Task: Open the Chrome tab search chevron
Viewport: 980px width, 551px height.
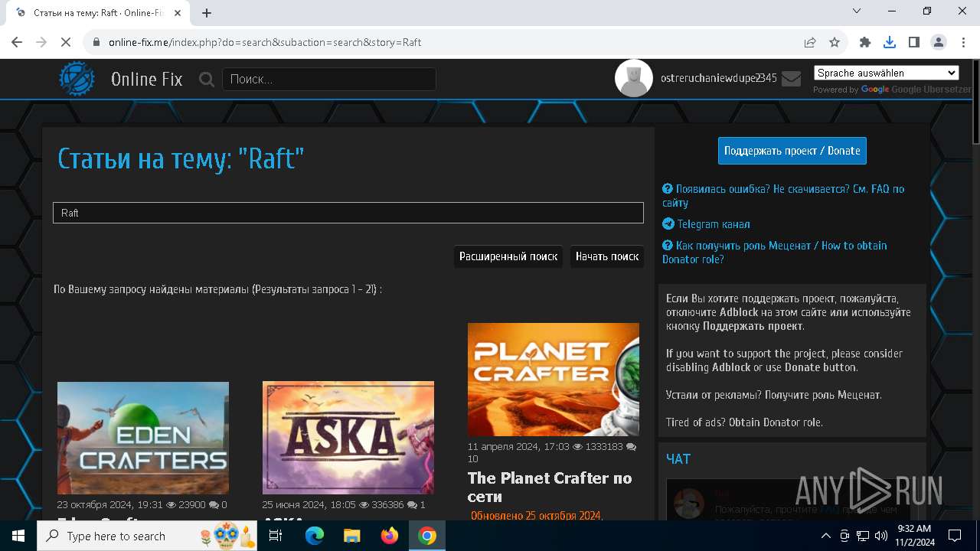Action: pos(857,11)
